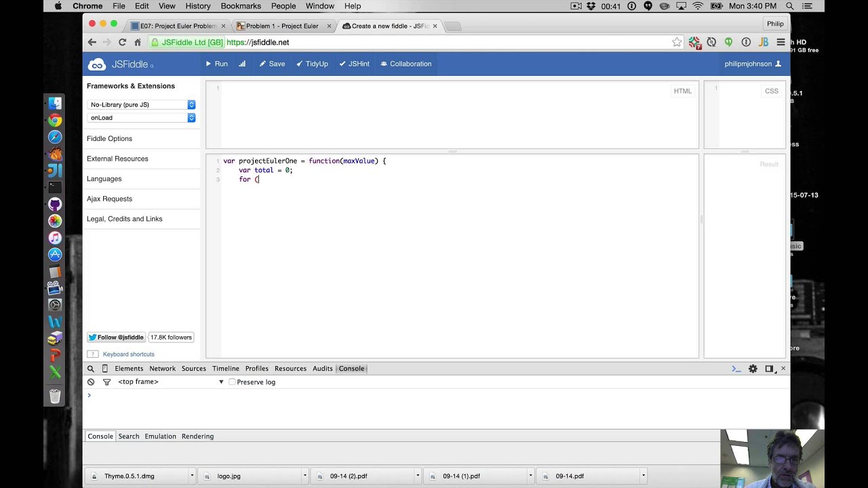Save the current fiddle
868x488 pixels.
[272, 64]
